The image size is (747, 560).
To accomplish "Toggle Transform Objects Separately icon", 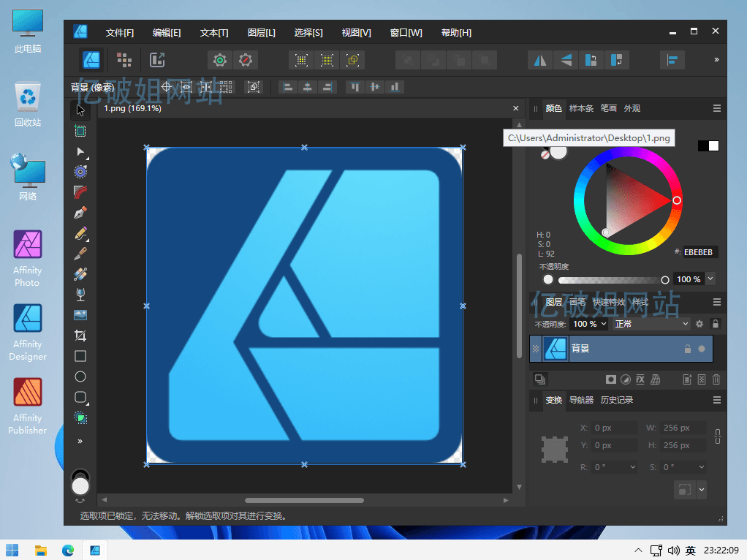I will coord(227,87).
